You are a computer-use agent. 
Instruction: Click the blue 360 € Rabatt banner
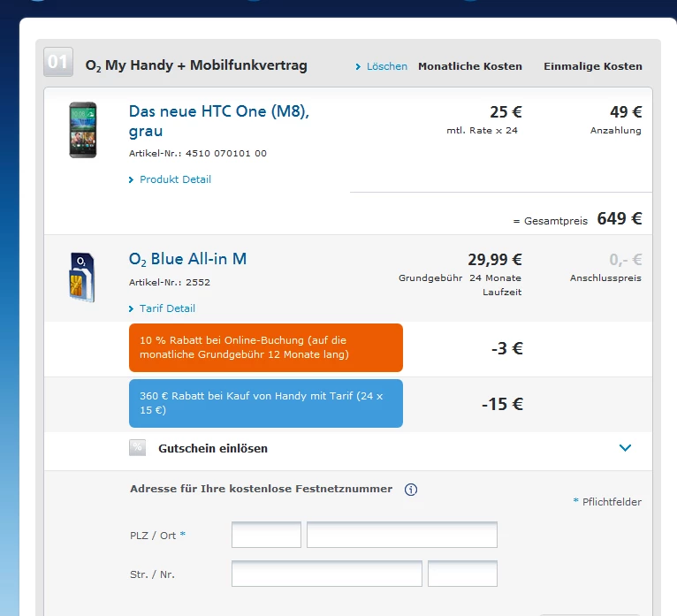coord(266,403)
